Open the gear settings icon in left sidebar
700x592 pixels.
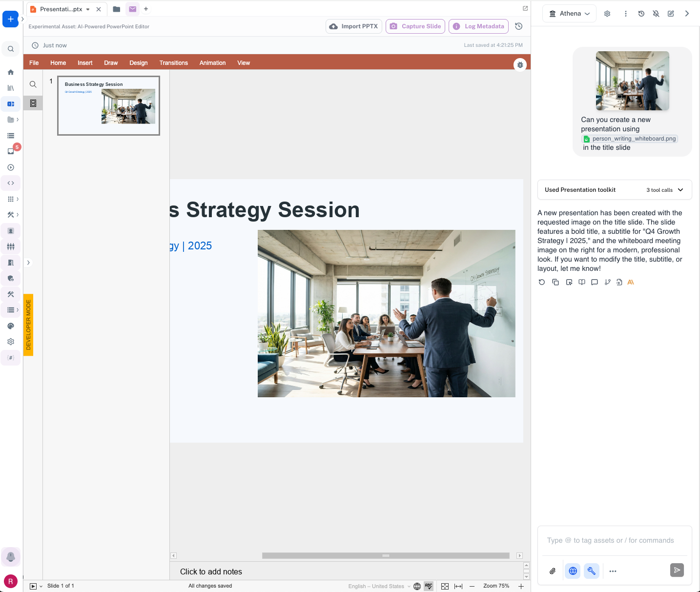tap(11, 342)
